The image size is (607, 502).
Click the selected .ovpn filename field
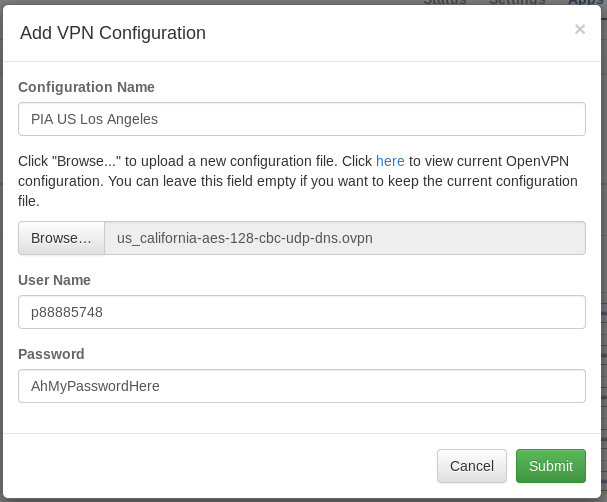tap(345, 238)
